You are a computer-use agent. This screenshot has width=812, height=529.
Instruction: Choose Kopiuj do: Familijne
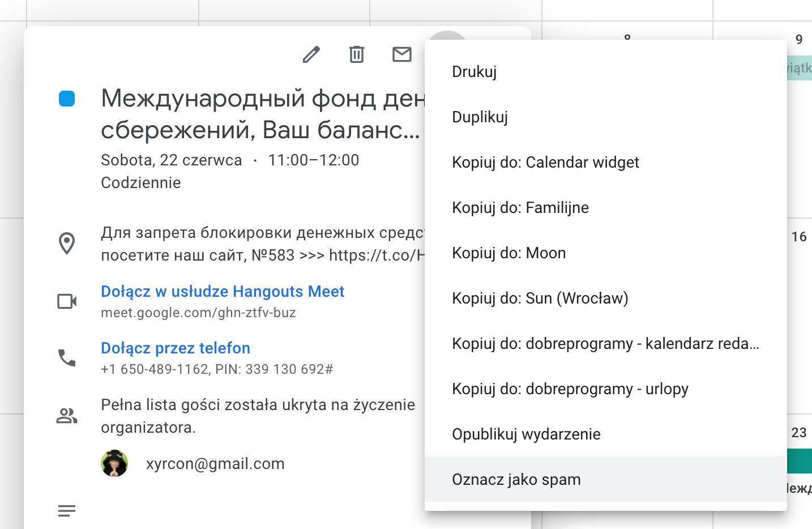pyautogui.click(x=520, y=208)
